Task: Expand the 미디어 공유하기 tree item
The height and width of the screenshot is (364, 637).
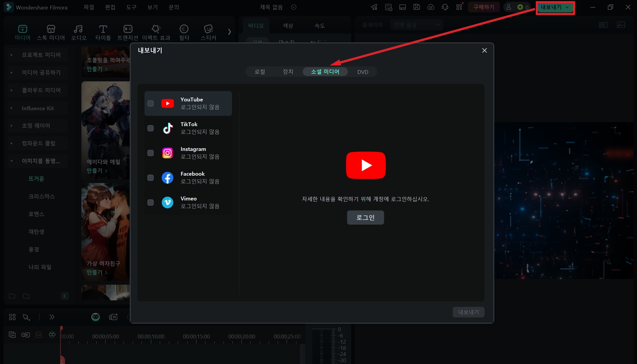Action: [12, 73]
